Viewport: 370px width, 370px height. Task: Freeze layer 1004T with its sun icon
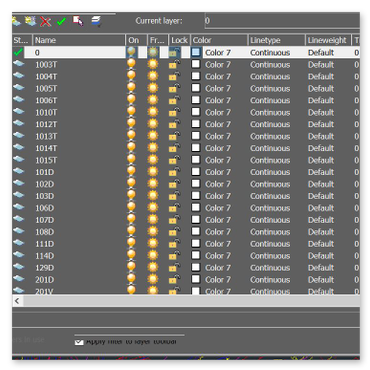[153, 76]
